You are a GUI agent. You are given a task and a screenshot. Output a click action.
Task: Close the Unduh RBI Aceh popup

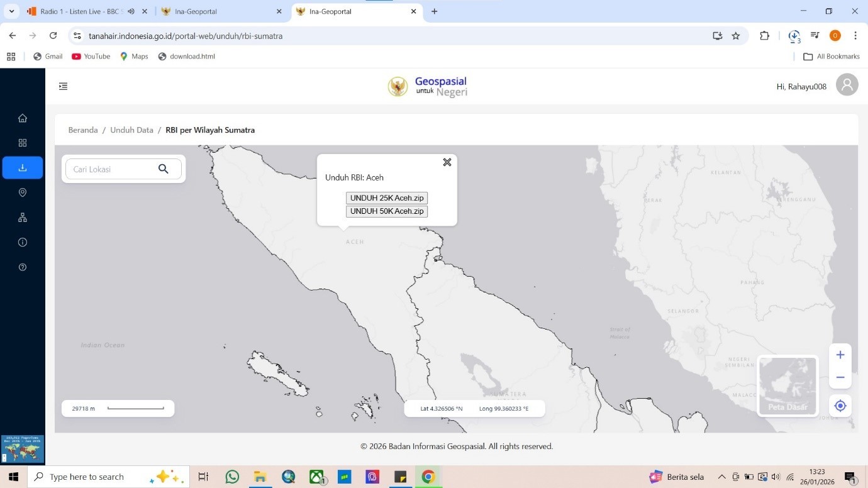447,162
